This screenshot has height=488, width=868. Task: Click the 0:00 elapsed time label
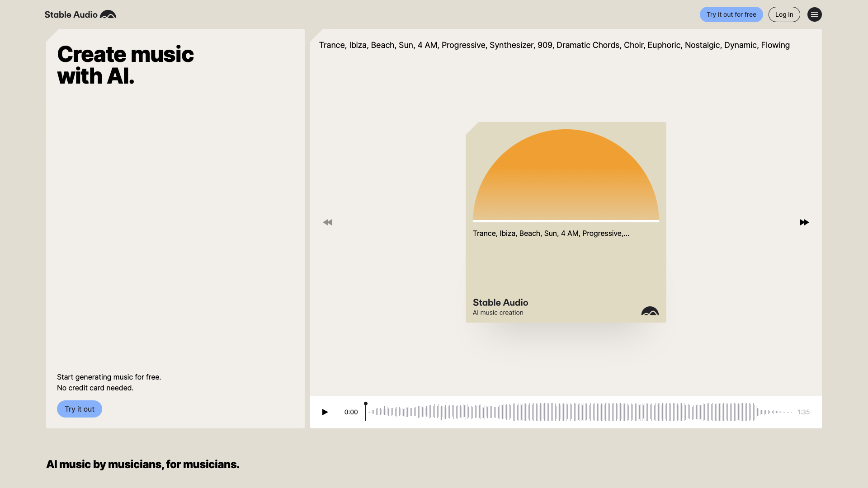point(351,412)
